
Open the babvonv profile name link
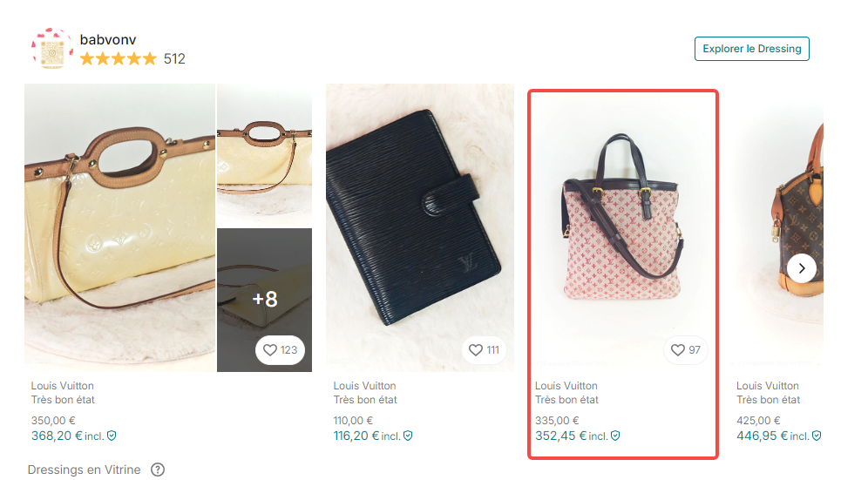108,40
